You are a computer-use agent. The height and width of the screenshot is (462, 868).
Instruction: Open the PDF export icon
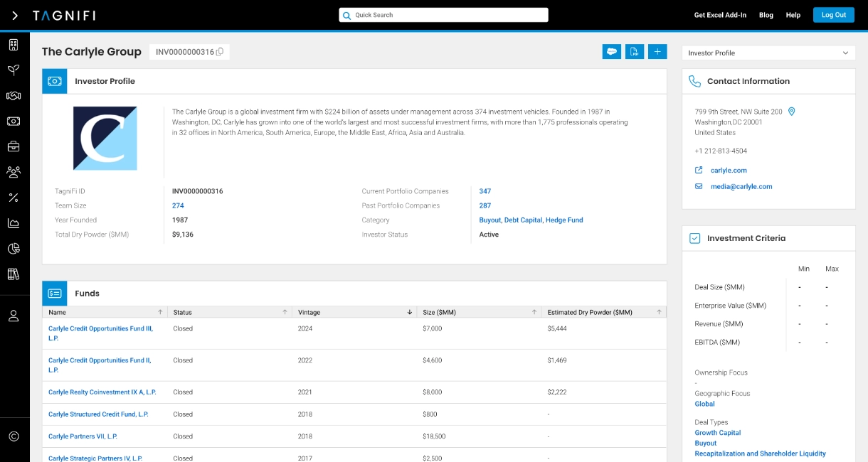coord(634,51)
